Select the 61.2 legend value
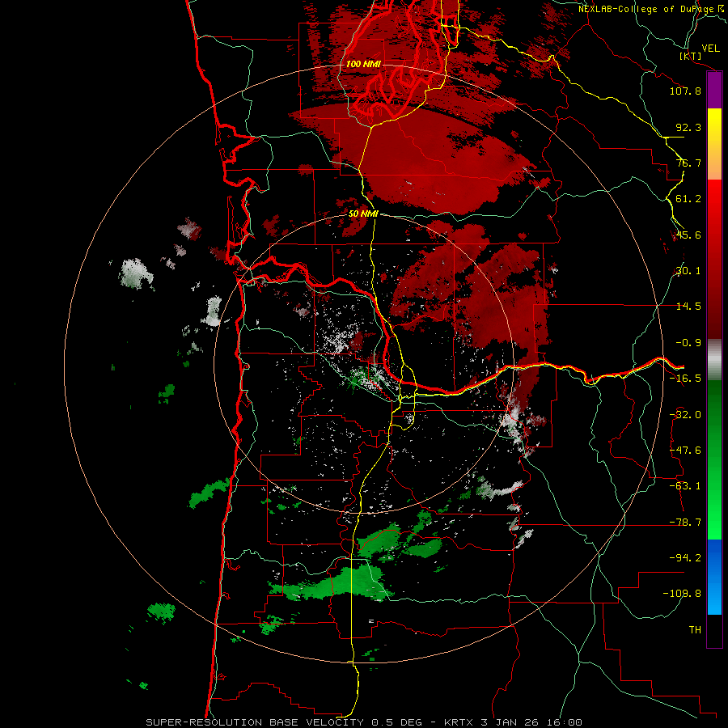 pos(688,199)
